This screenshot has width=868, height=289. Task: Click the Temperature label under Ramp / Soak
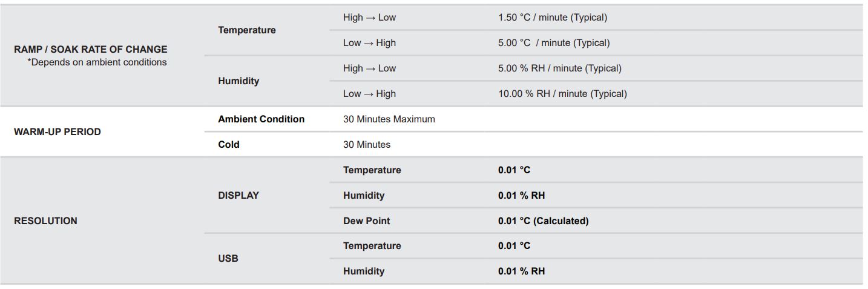point(247,30)
